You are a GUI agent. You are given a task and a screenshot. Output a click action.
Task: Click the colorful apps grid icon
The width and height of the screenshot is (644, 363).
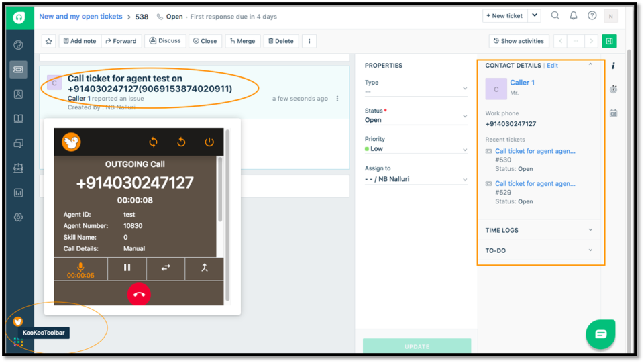point(18,342)
